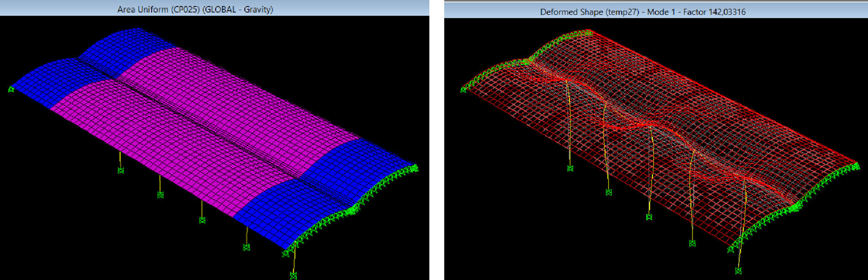Screen dimensions: 868x280
Task: Click far-left corner restraint in deformed view
Action: pos(464,90)
